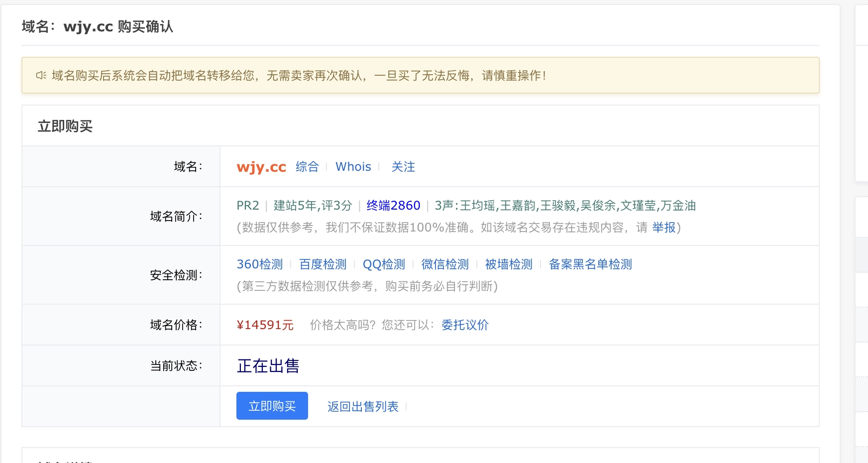Run the QQ检测 security check
The height and width of the screenshot is (463, 868).
384,264
